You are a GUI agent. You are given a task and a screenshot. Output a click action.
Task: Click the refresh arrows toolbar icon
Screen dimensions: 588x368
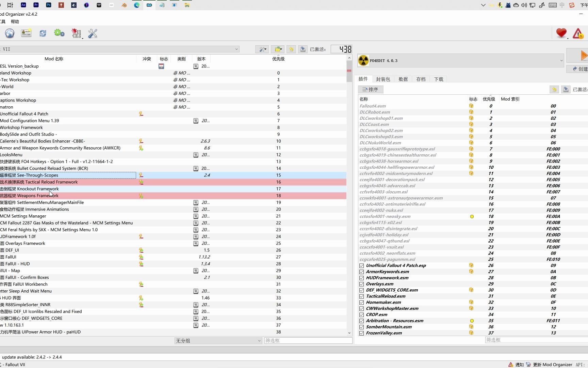pyautogui.click(x=43, y=33)
